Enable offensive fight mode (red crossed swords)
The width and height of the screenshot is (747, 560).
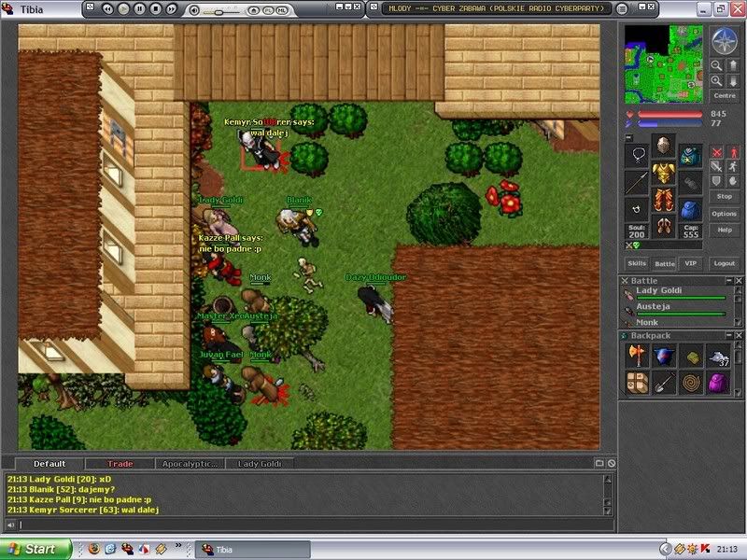[716, 152]
